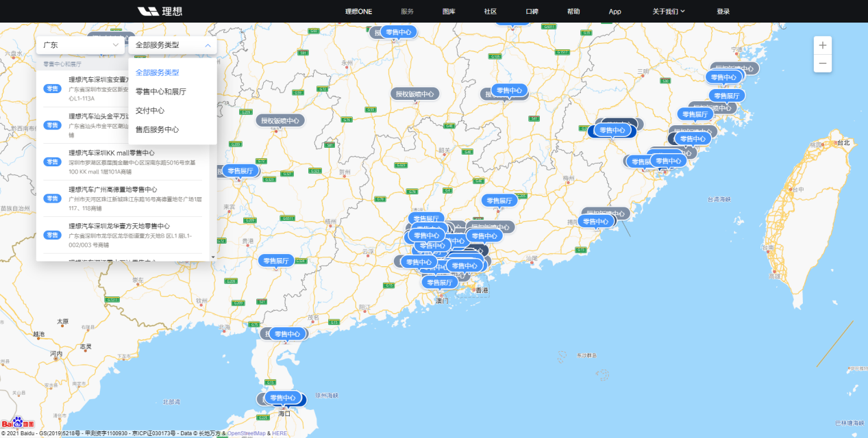The image size is (868, 438).
Task: Open the 帮助 nav item
Action: 573,12
